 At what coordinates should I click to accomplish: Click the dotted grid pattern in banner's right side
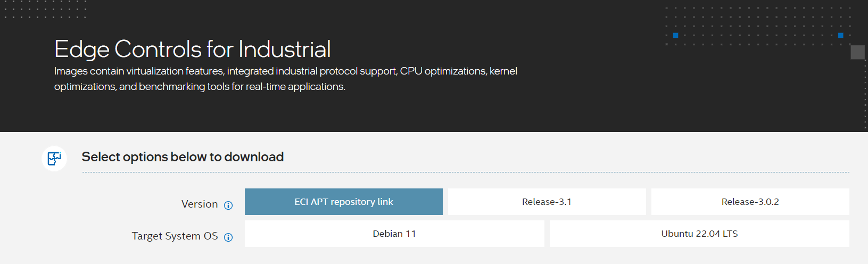click(x=758, y=26)
